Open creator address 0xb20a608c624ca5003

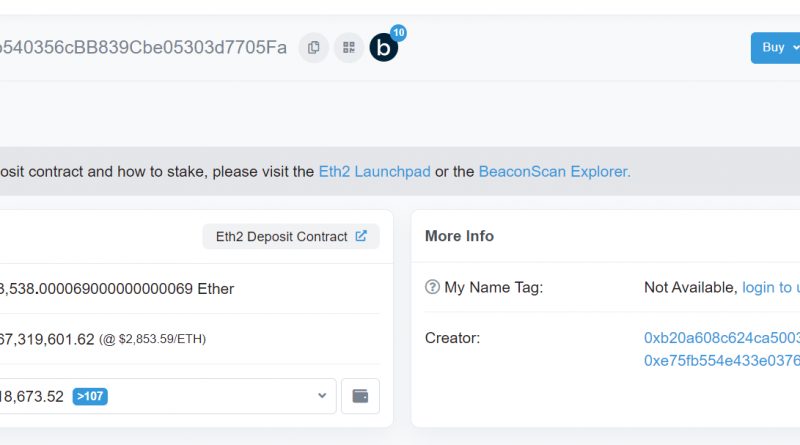[x=722, y=338]
